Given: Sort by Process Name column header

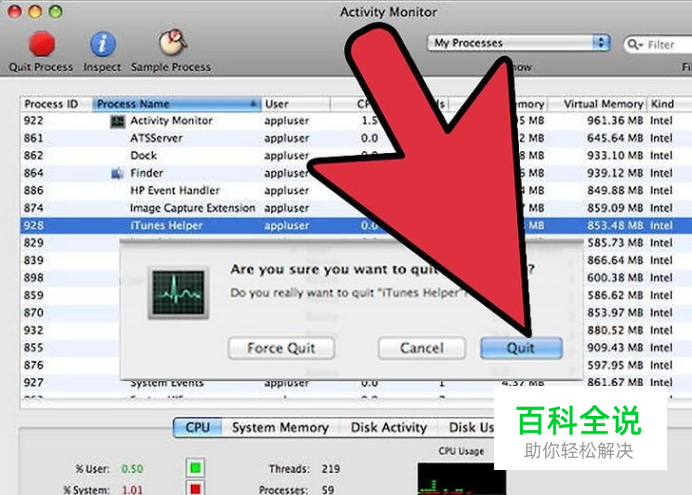Looking at the screenshot, I should coord(177,104).
